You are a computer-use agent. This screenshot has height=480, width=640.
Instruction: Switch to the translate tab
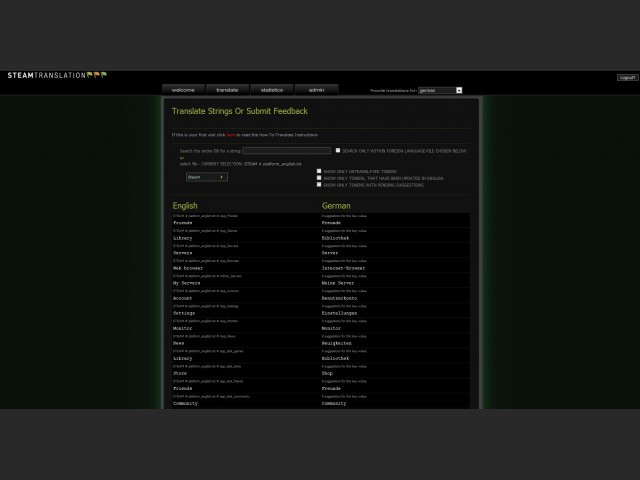pyautogui.click(x=227, y=90)
